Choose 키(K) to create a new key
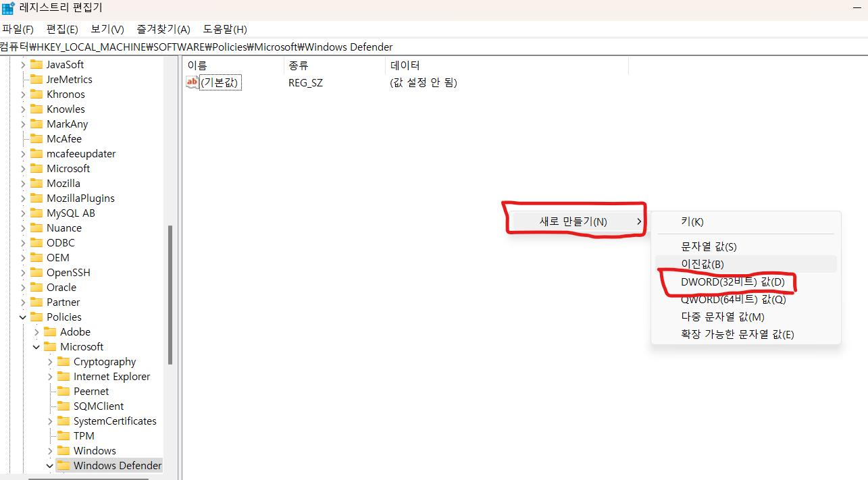This screenshot has width=868, height=480. click(746, 221)
